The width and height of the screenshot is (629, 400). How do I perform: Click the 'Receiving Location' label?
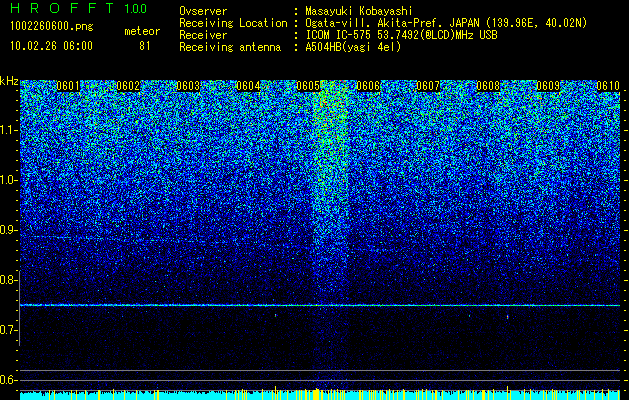[233, 23]
